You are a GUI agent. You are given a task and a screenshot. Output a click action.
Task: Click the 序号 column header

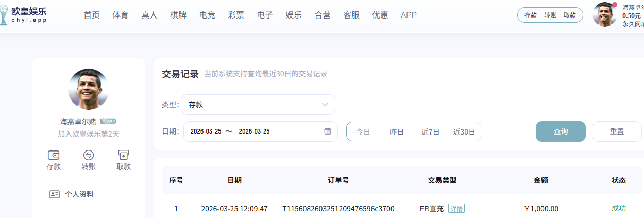[x=176, y=180]
